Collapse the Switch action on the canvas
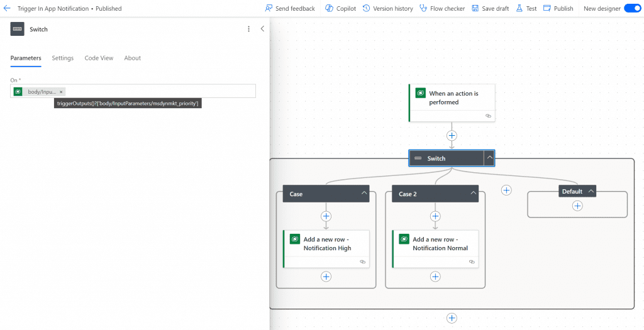 pyautogui.click(x=489, y=158)
